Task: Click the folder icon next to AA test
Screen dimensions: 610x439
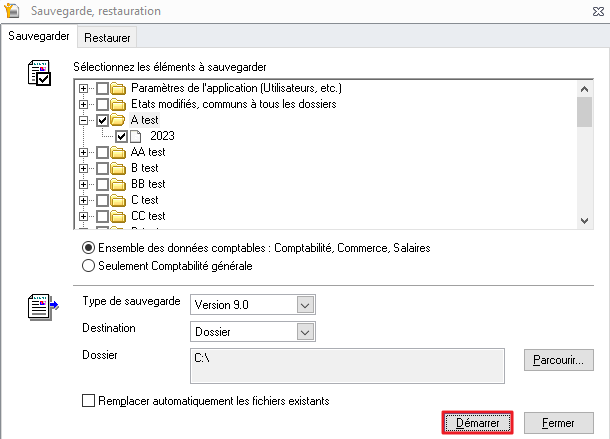Action: 119,152
